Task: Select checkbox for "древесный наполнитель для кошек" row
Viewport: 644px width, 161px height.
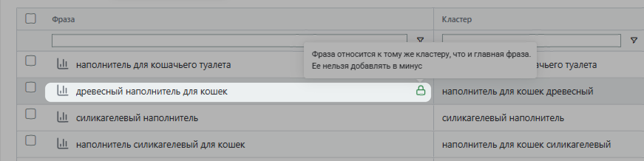Action: click(30, 88)
